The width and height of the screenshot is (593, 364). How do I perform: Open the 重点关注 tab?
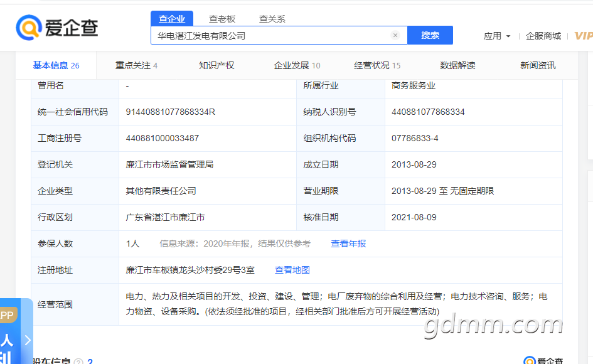point(137,65)
